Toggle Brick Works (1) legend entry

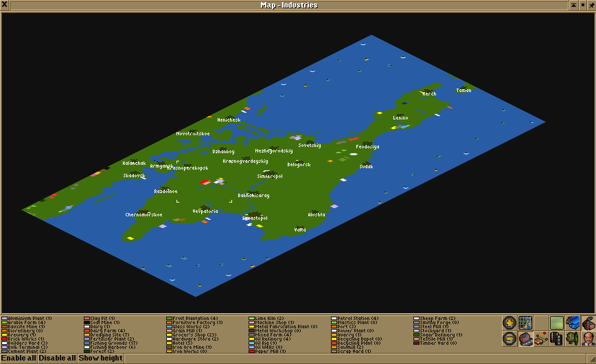tap(23, 339)
